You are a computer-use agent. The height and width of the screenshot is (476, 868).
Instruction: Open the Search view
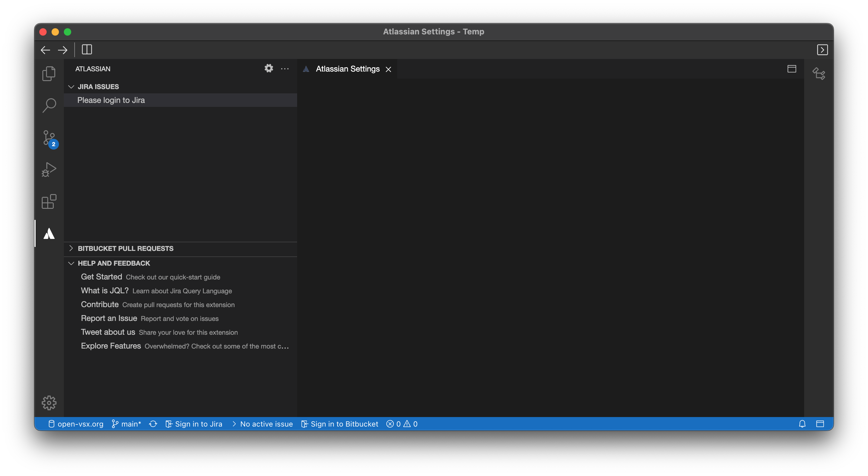49,105
